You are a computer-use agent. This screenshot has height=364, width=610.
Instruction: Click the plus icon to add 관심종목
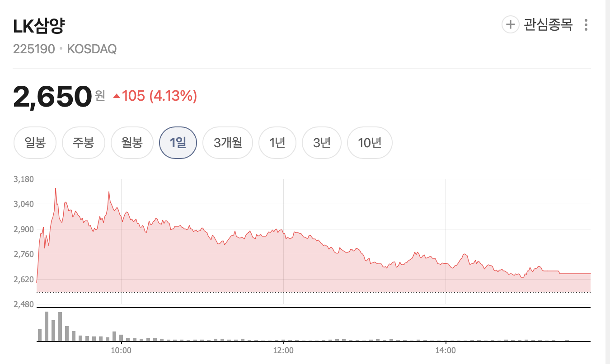coord(510,25)
